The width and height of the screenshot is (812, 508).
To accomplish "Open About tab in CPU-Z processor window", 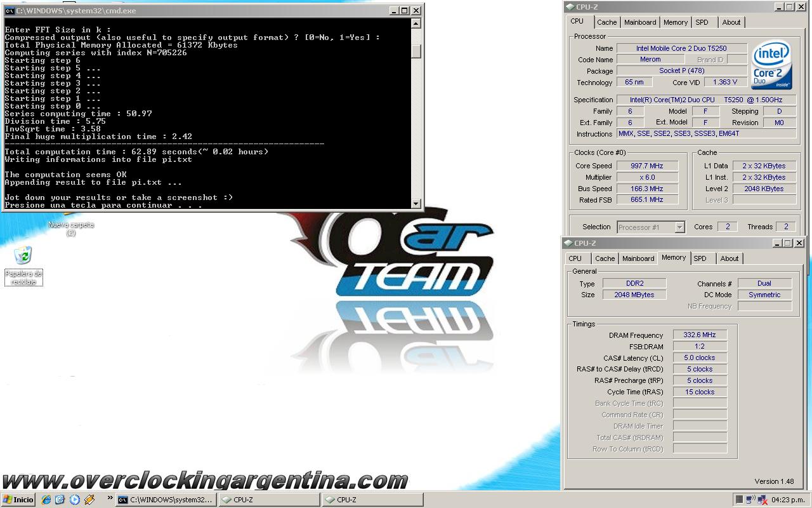I will coord(731,22).
